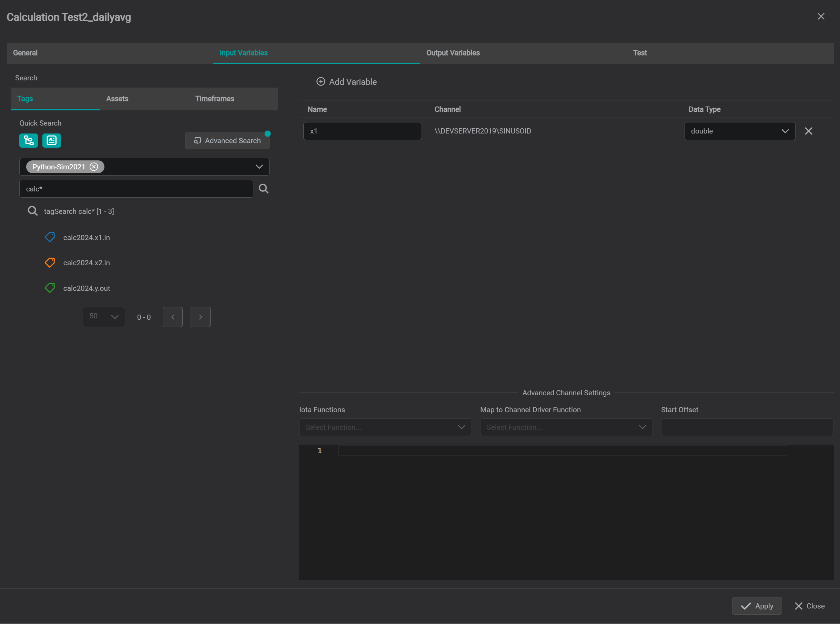The width and height of the screenshot is (840, 624).
Task: Click the Close button at bottom
Action: 809,606
